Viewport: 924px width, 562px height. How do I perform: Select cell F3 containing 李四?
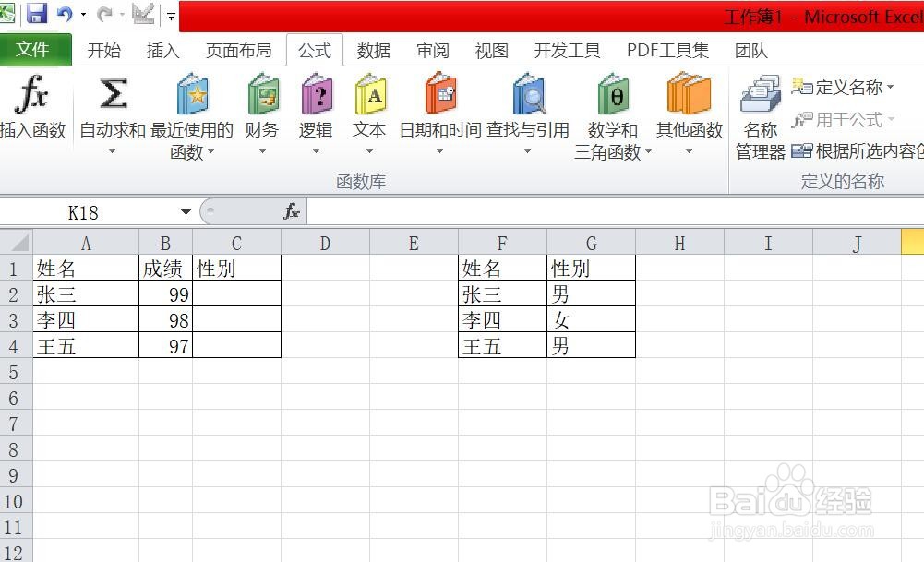coord(503,320)
